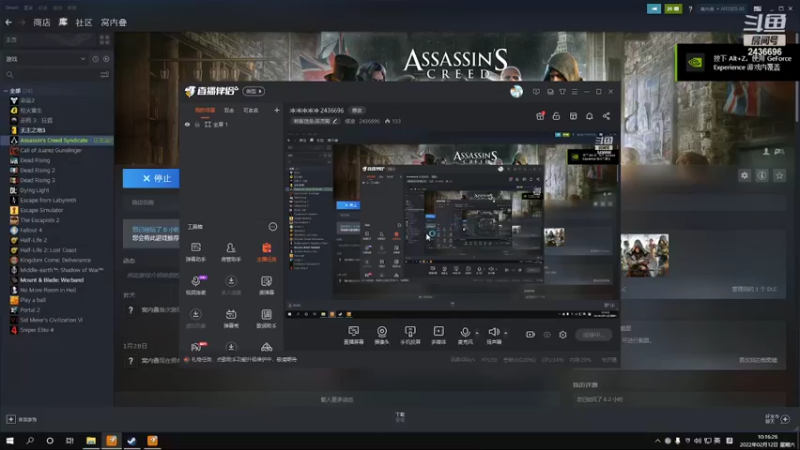
Task: Open Steam 库 tab
Action: click(63, 22)
